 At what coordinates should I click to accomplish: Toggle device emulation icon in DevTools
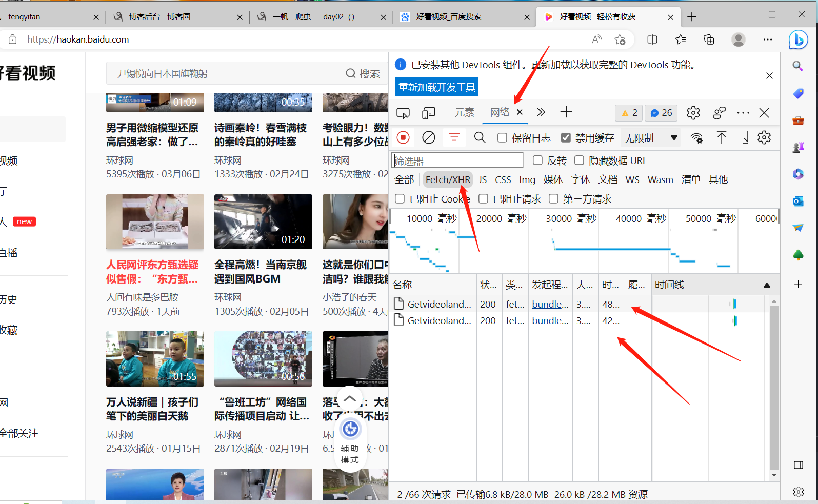click(429, 113)
